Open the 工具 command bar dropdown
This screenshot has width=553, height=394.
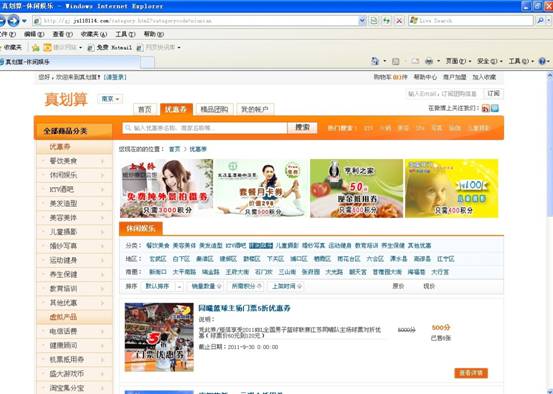click(521, 61)
